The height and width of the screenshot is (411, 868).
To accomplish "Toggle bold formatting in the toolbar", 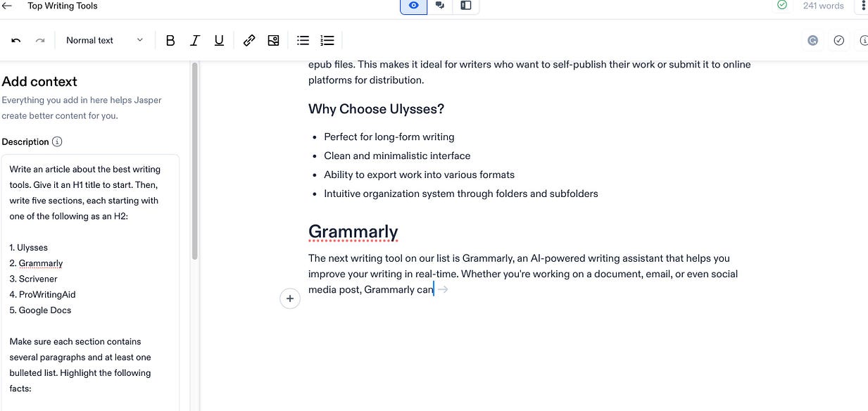I will (170, 40).
